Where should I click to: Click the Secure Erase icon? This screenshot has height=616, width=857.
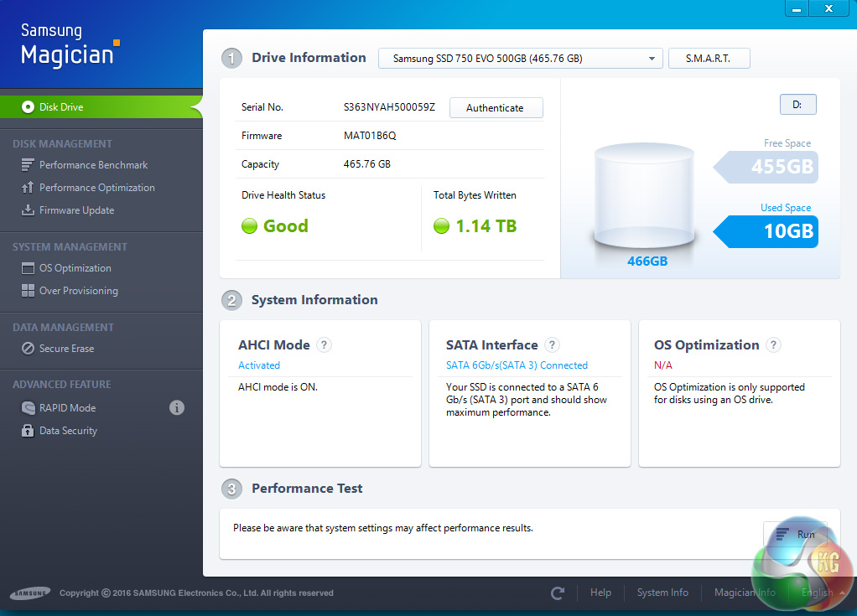tap(28, 349)
